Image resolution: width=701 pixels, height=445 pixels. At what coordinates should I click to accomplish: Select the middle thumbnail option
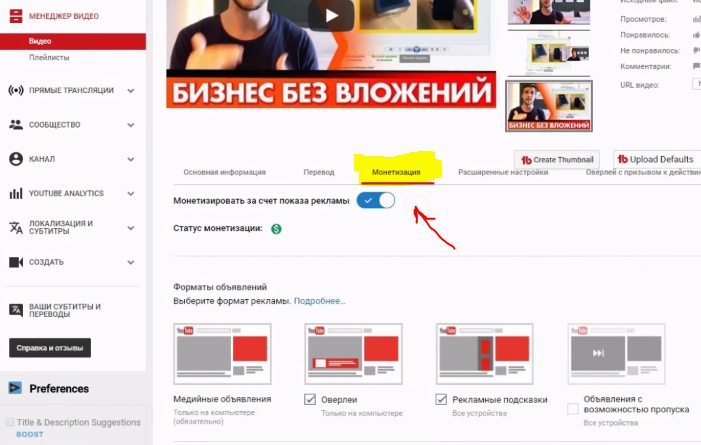[549, 54]
